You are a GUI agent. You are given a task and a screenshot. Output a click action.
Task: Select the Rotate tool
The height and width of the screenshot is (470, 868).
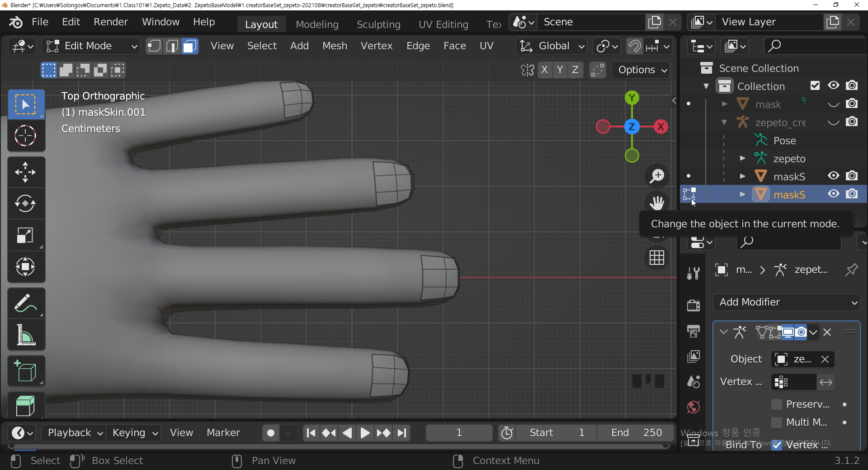pyautogui.click(x=26, y=203)
